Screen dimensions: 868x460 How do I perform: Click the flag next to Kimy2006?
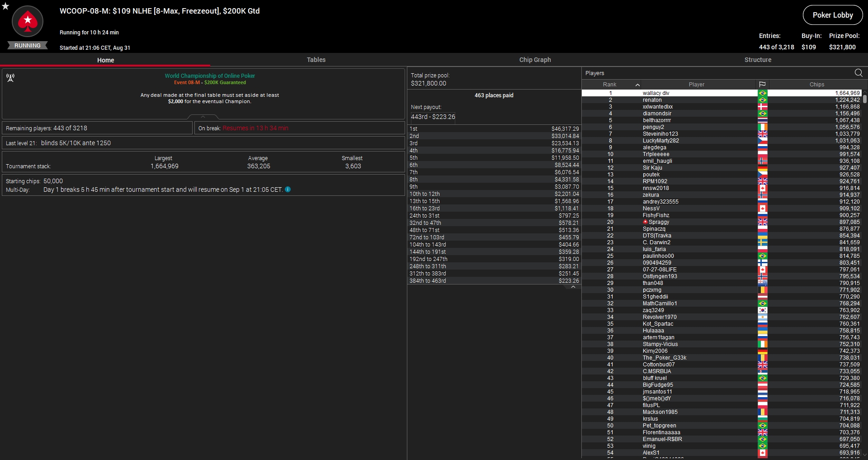[763, 351]
